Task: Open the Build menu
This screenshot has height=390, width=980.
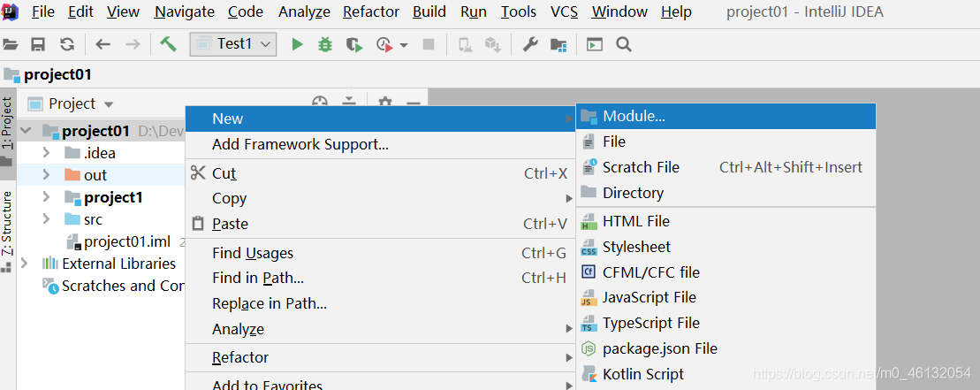Action: (430, 11)
